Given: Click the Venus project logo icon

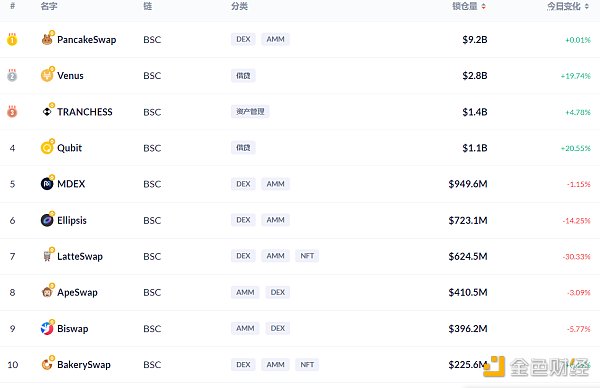Looking at the screenshot, I should pyautogui.click(x=47, y=75).
